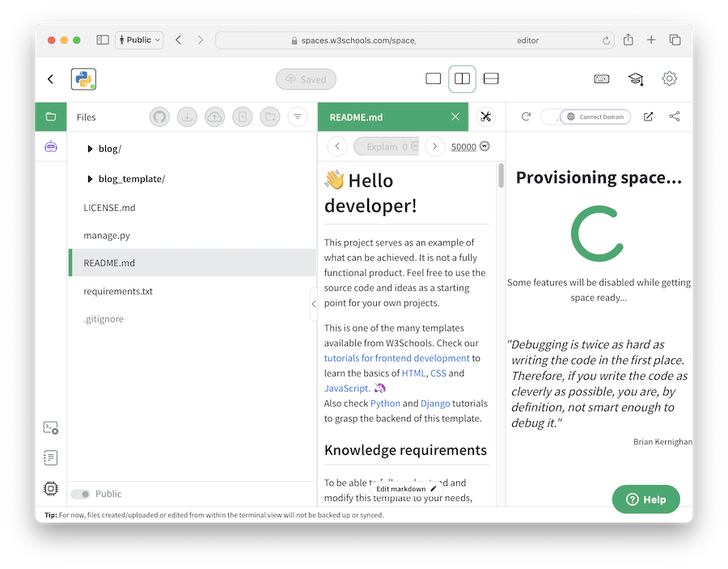728x569 pixels.
Task: Open the CSS tutorial link
Action: tap(438, 373)
